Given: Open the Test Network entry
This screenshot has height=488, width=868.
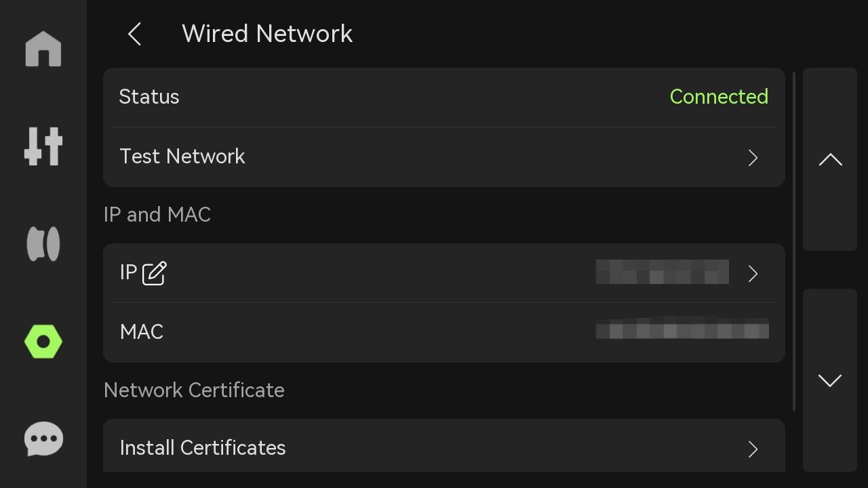Looking at the screenshot, I should tap(444, 157).
